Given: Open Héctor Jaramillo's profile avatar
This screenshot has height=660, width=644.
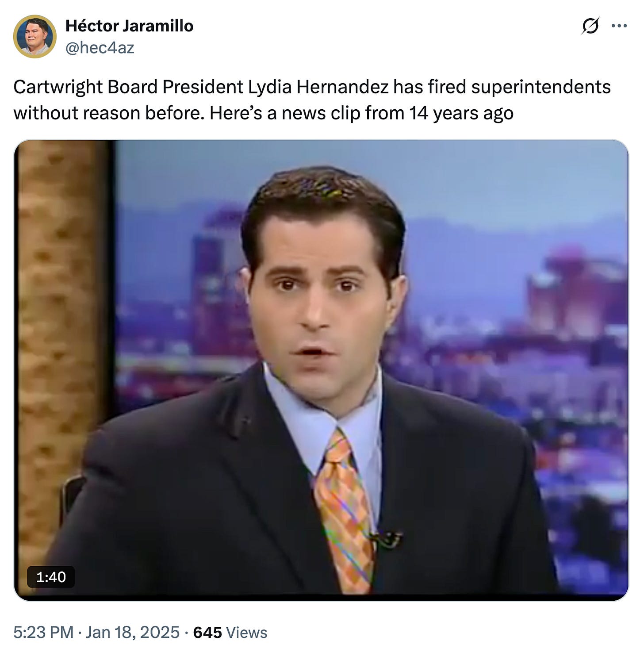Looking at the screenshot, I should tap(34, 36).
